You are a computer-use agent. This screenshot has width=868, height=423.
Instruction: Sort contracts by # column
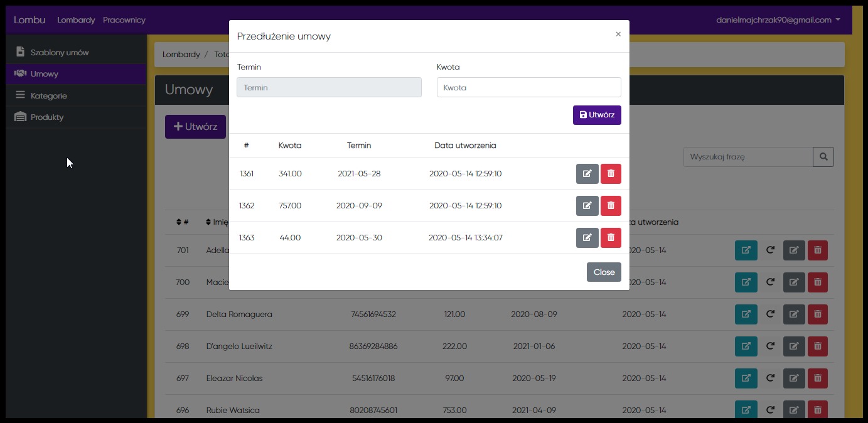183,222
